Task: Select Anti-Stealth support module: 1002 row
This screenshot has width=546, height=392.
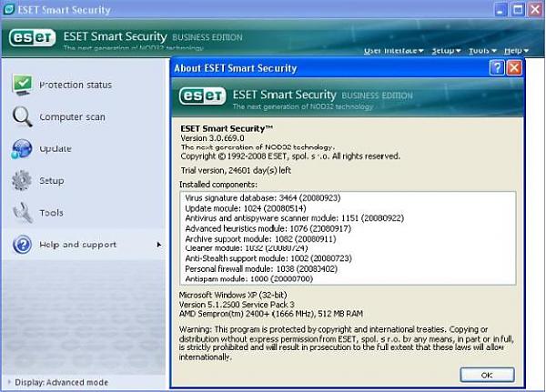Action: point(268,258)
